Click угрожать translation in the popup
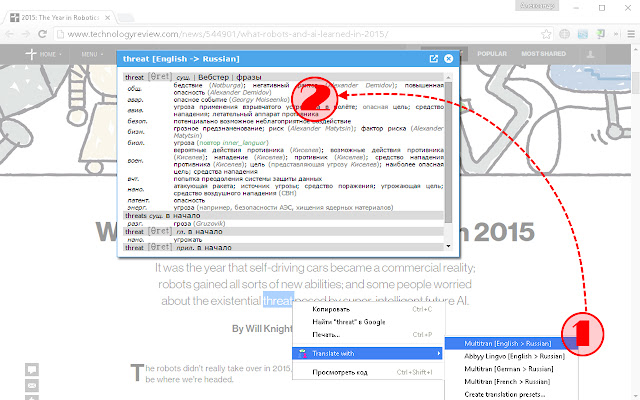The width and height of the screenshot is (640, 400). click(x=188, y=240)
